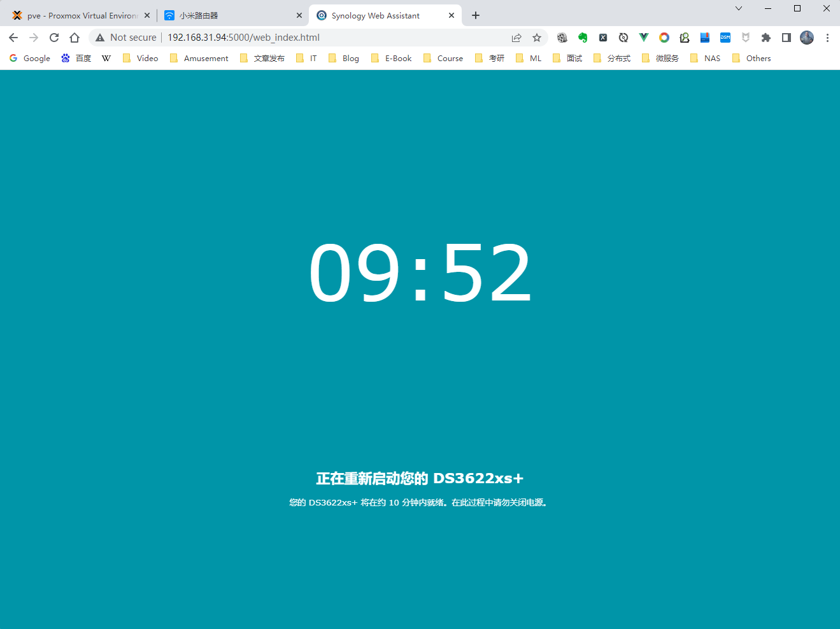
Task: Bookmark this page with the star
Action: click(537, 38)
